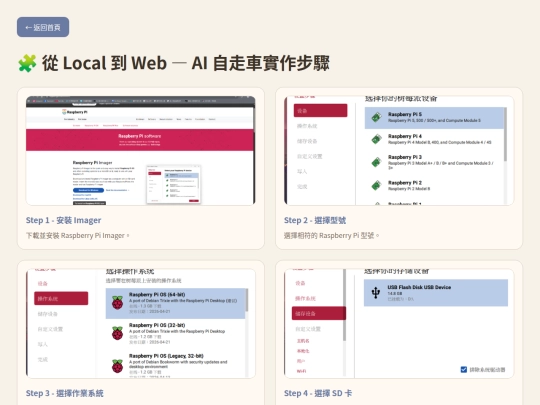
Task: Click the Step 2 - 選擇型號 title
Action: (x=315, y=220)
